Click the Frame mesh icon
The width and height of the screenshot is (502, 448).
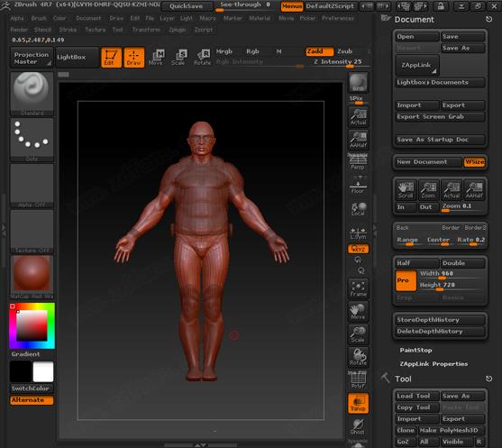tap(359, 288)
